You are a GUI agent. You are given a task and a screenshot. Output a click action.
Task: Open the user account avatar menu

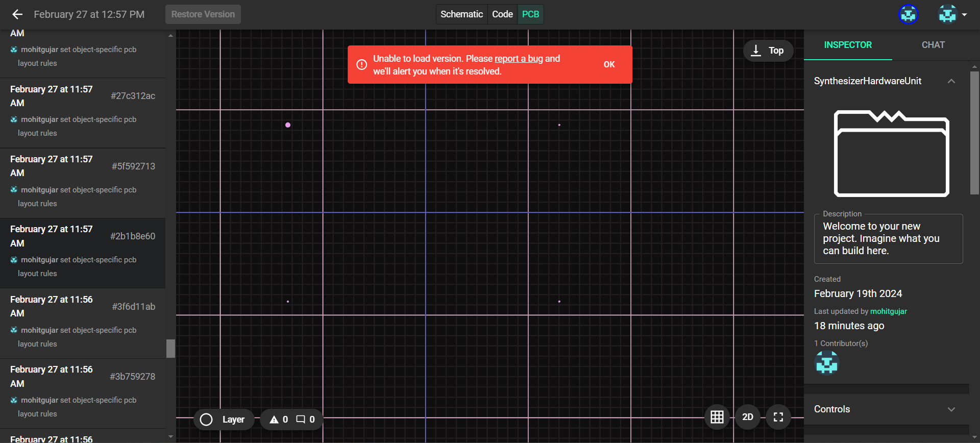[x=952, y=14]
